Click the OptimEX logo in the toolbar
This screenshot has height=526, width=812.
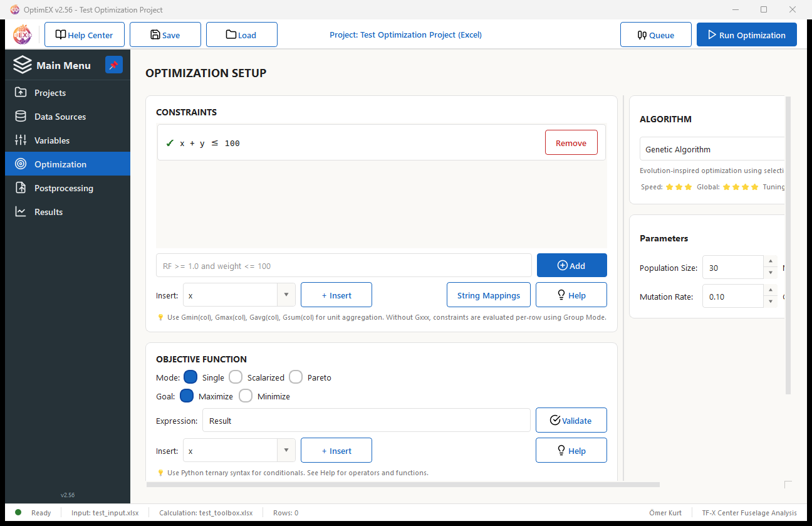pyautogui.click(x=22, y=34)
